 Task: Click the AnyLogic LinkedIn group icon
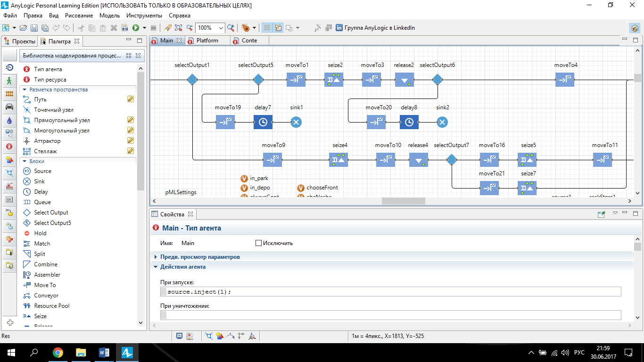(x=339, y=28)
